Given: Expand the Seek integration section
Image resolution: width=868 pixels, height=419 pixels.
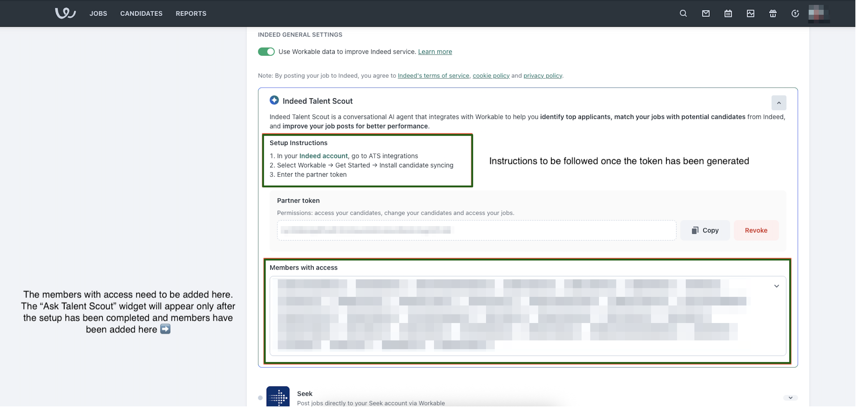Looking at the screenshot, I should click(x=790, y=398).
